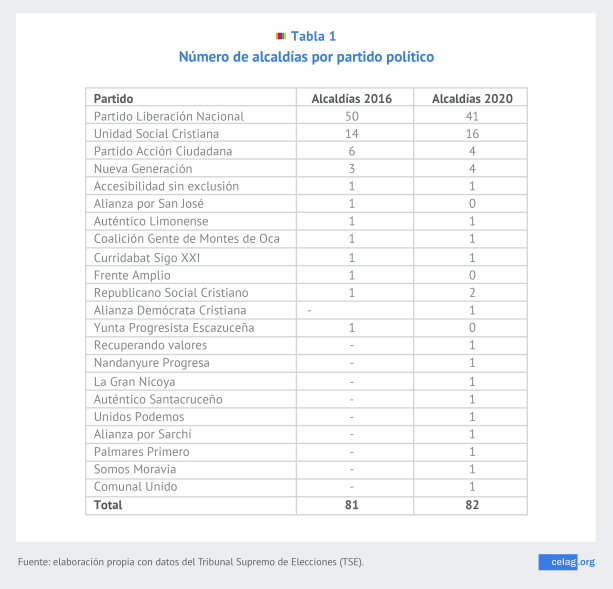
Task: Select the Partido column header
Action: click(114, 98)
